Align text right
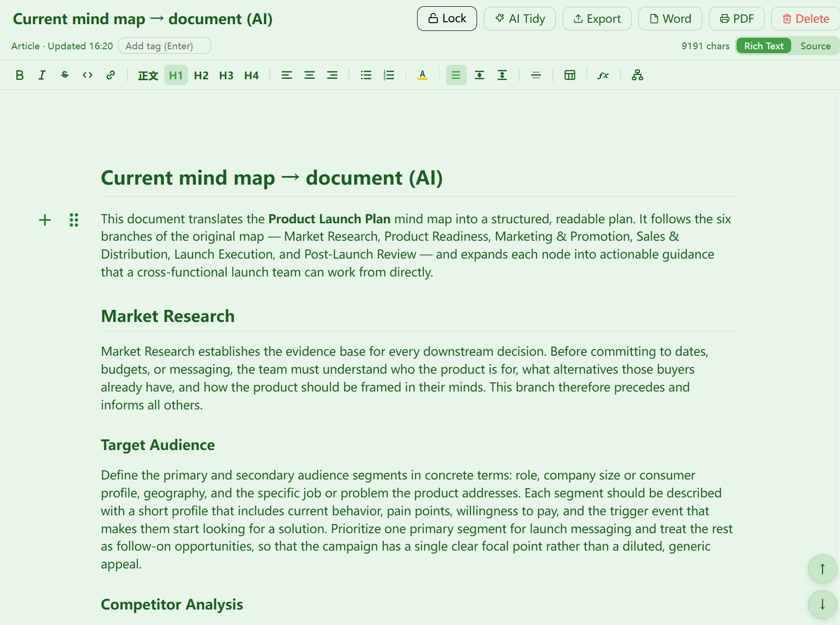The width and height of the screenshot is (840, 625). click(332, 75)
